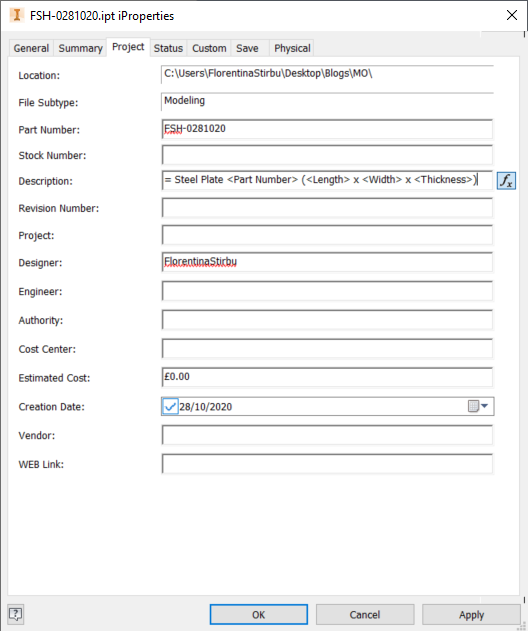Viewport: 528px width, 631px height.
Task: Click the Designer field with FlorentinaStirbu
Action: [x=327, y=262]
